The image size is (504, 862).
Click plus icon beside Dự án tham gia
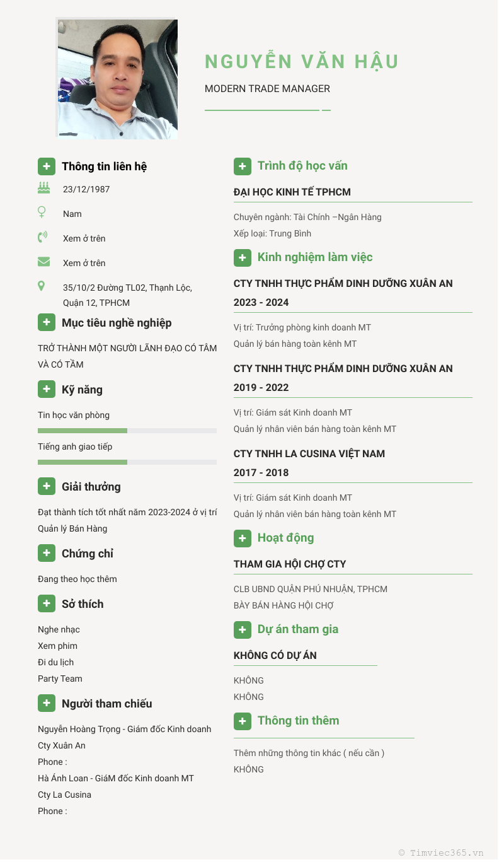[x=243, y=629]
